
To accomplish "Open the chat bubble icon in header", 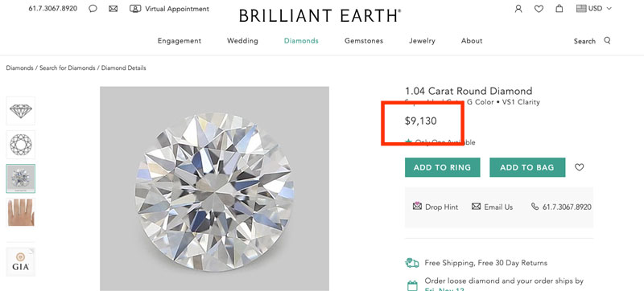I will tap(93, 8).
